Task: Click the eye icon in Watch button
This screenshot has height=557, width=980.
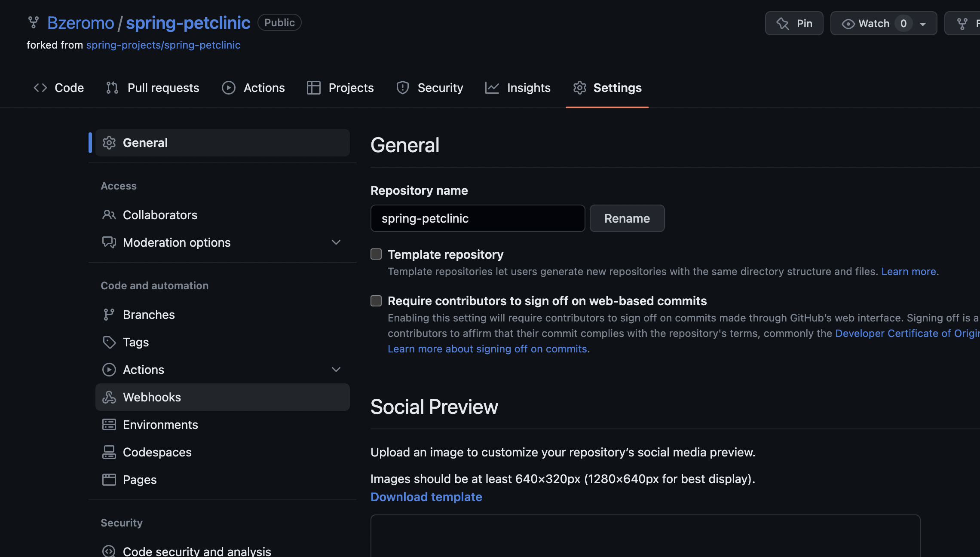Action: [x=848, y=24]
